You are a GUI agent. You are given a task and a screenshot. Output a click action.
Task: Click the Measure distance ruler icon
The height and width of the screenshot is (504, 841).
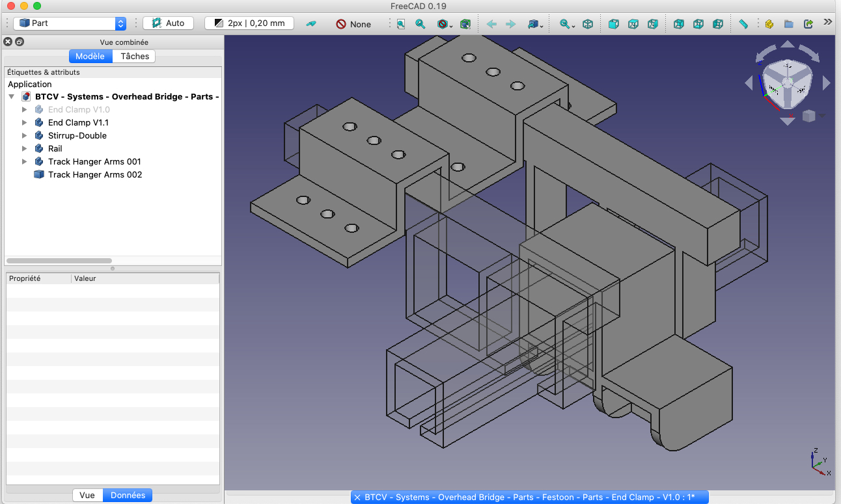[x=743, y=23]
